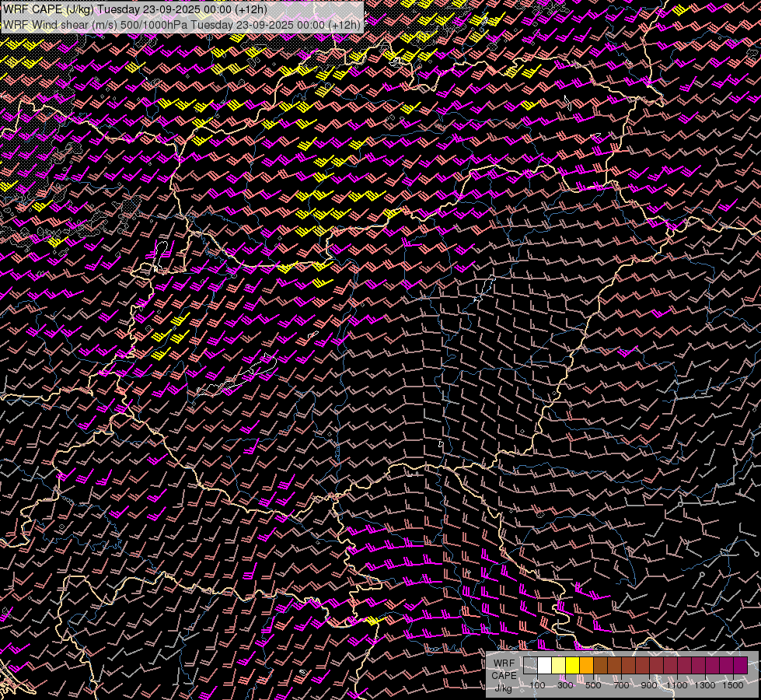Click the J/kg unit text in the legend

click(504, 688)
